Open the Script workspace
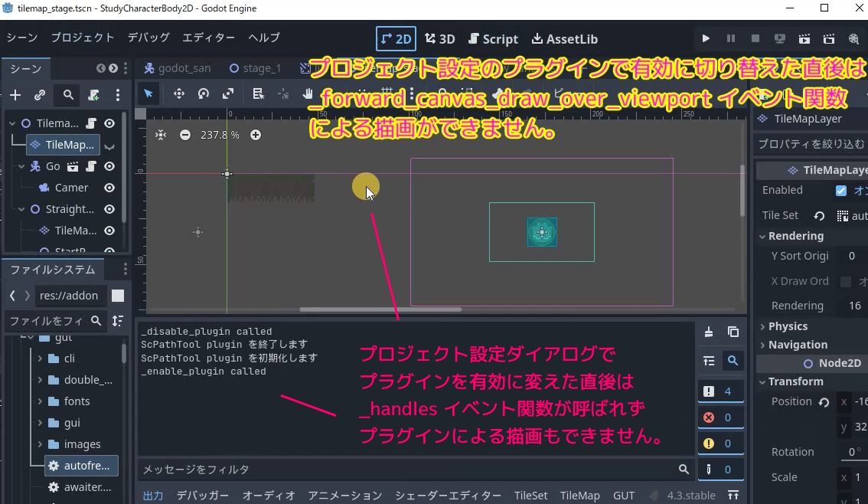 pos(493,39)
